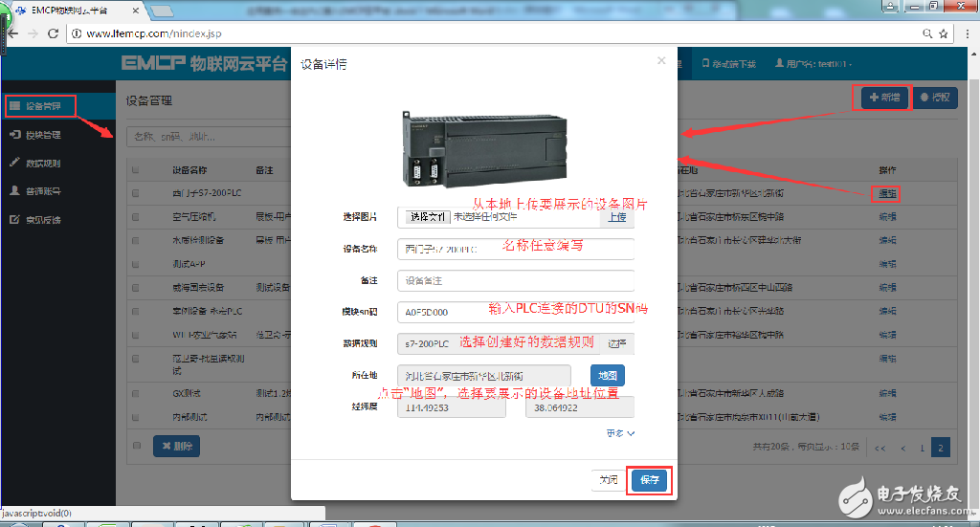The width and height of the screenshot is (980, 527).
Task: Click the 上传 upload link
Action: 617,217
